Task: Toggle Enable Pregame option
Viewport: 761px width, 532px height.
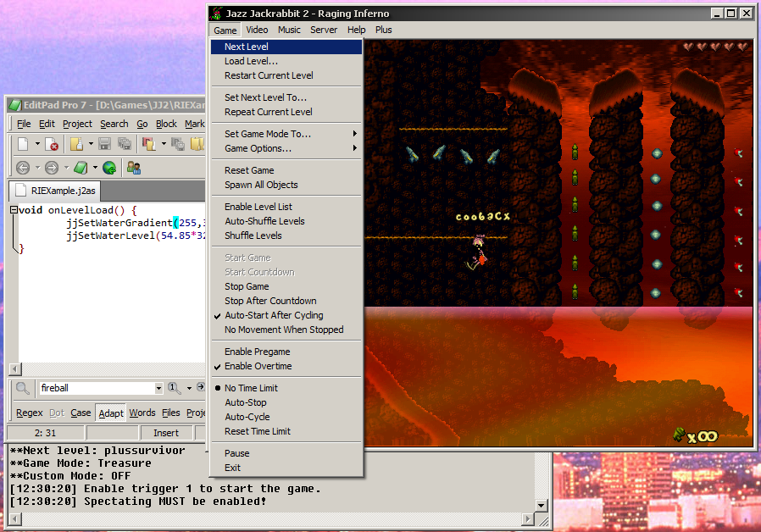Action: pos(286,352)
